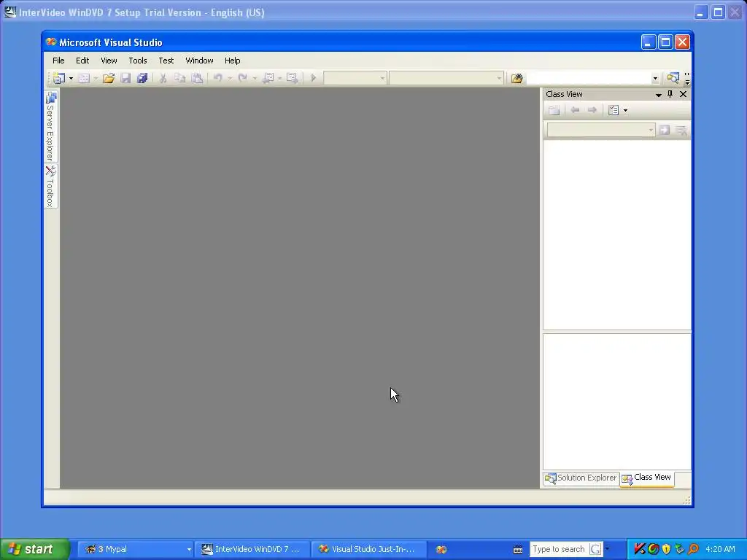
Task: Open the Edit menu
Action: 82,61
